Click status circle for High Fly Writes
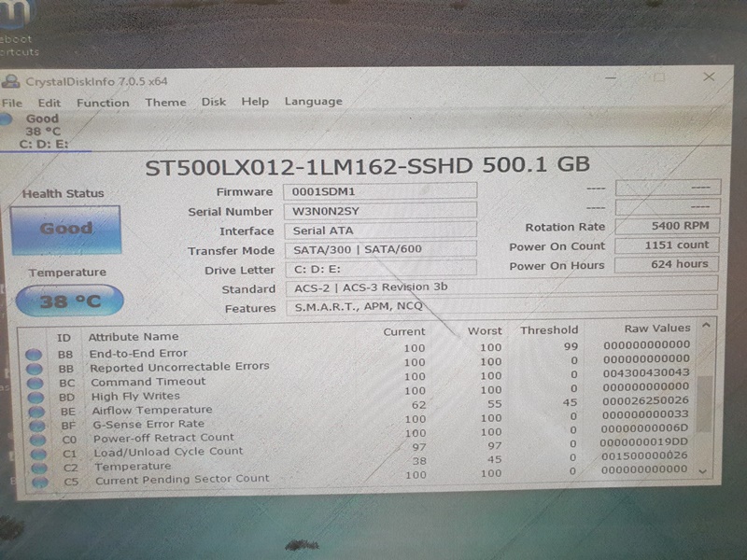Screen dimensions: 747x560 [35, 398]
